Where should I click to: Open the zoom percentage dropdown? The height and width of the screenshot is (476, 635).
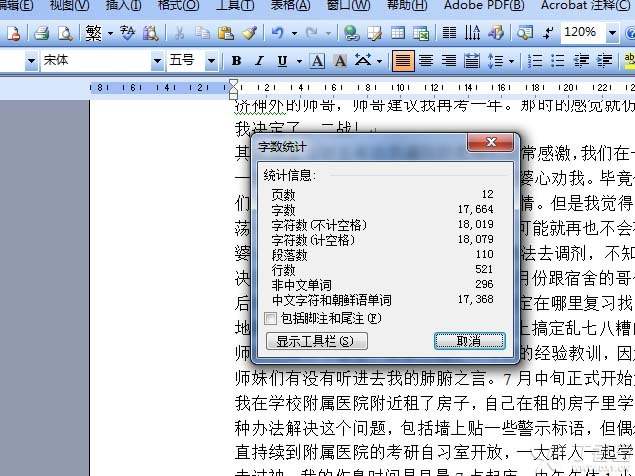(613, 33)
